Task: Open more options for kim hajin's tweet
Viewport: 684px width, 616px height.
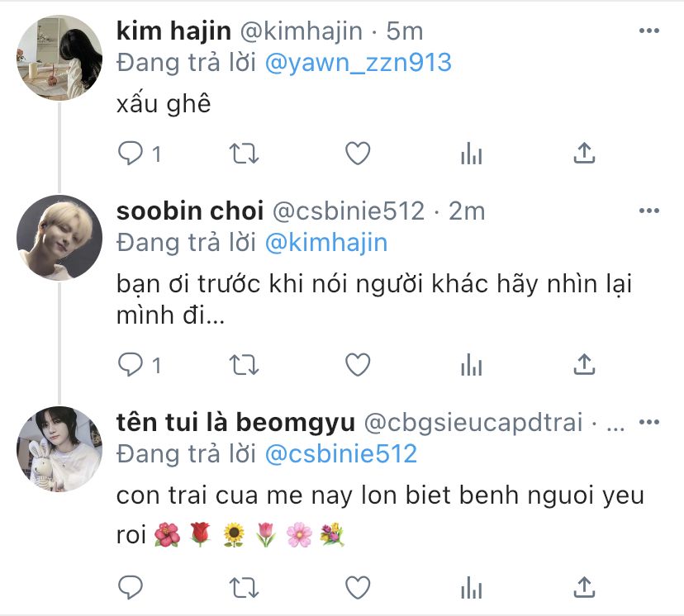Action: point(648,31)
